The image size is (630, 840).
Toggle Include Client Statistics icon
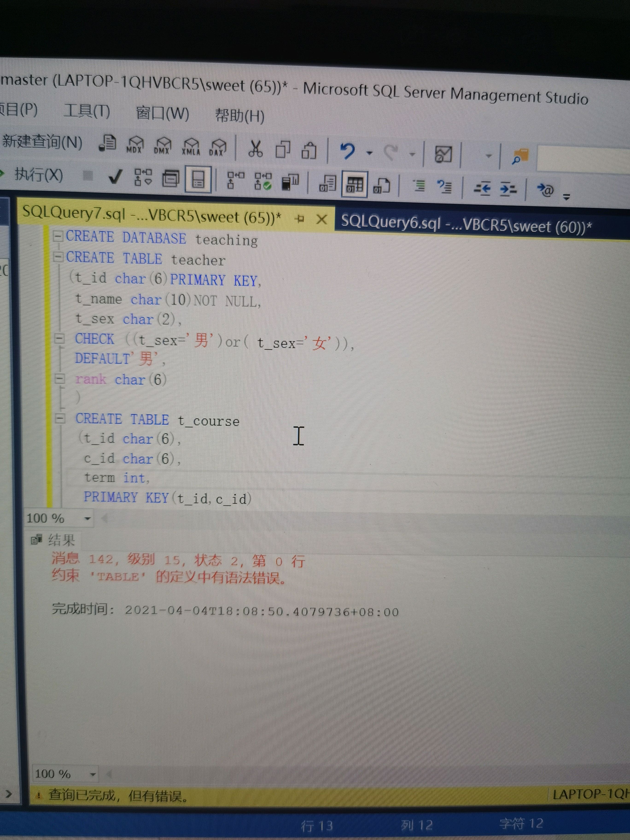[291, 182]
